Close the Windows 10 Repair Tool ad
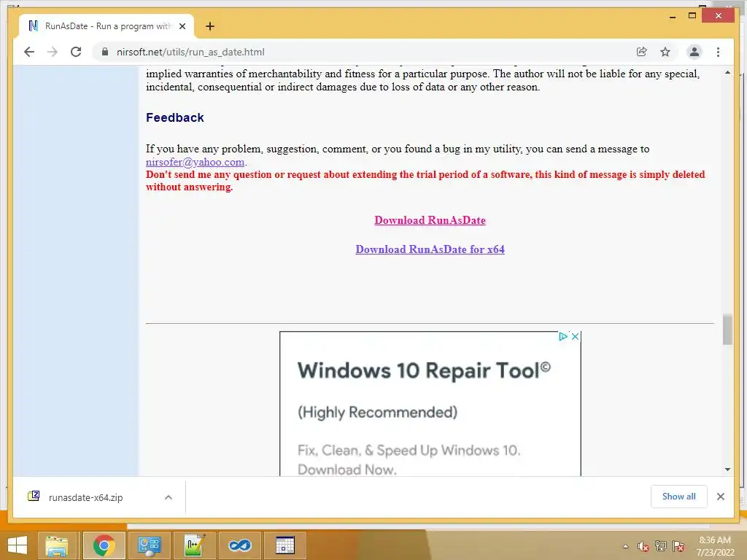This screenshot has height=560, width=747. pos(575,336)
